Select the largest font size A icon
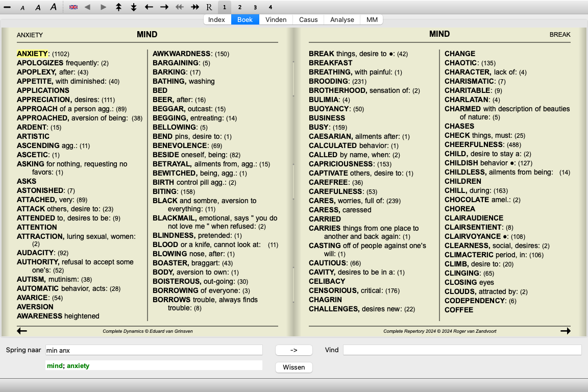This screenshot has height=392, width=588. (x=54, y=7)
